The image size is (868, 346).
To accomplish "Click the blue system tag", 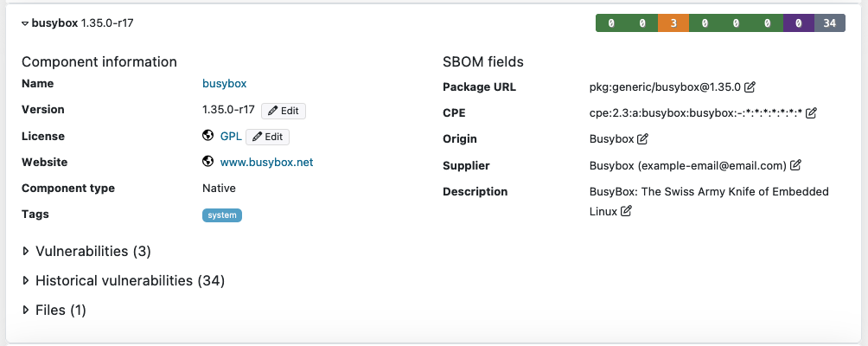I will point(222,215).
